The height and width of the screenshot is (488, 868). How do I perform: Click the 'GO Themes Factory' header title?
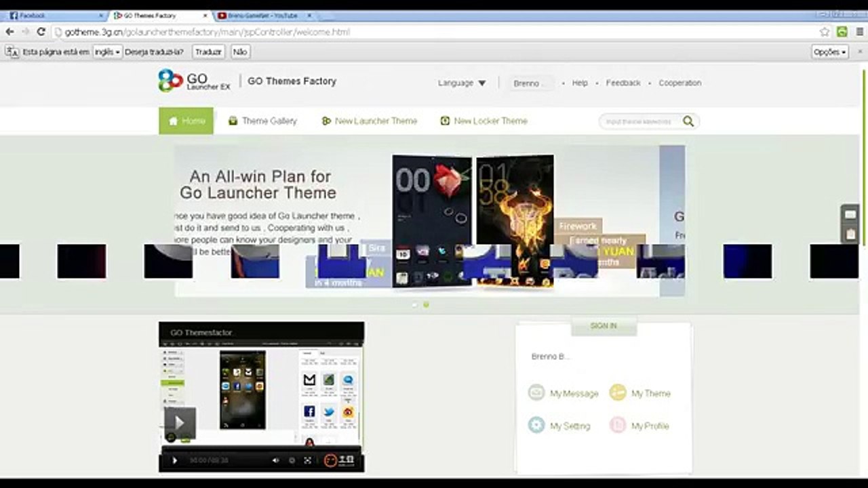pyautogui.click(x=292, y=81)
